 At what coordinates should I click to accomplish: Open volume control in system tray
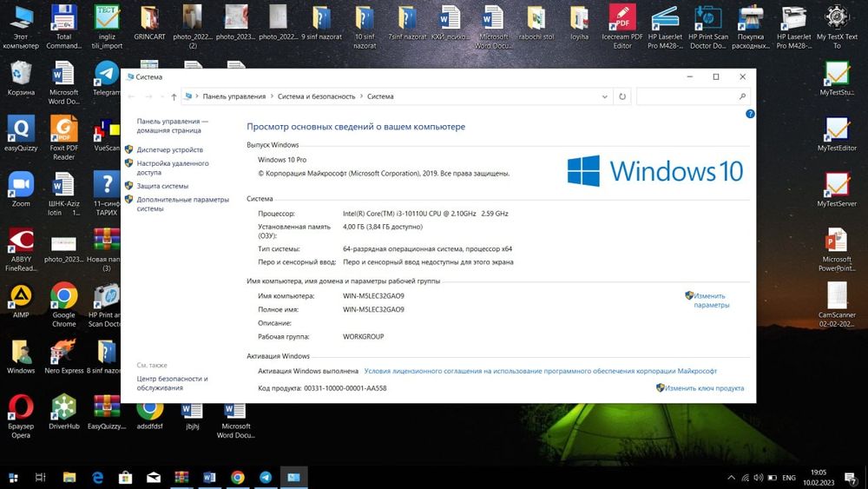[x=759, y=478]
